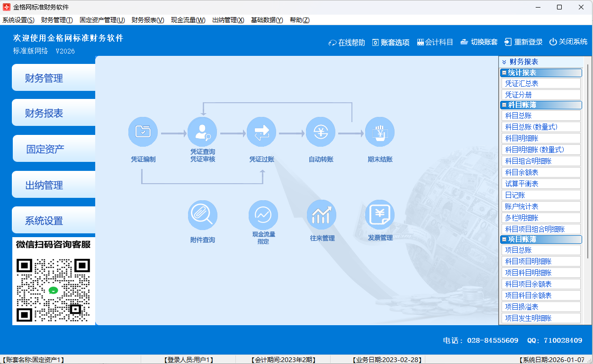Open the 往来管理 bar chart icon
This screenshot has width=593, height=364.
pos(322,215)
